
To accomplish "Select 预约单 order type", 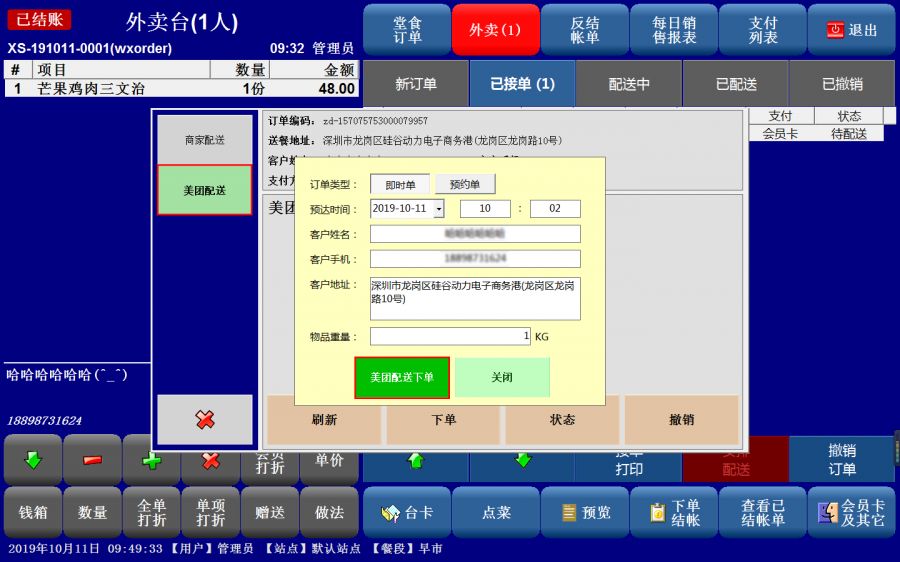I will [465, 184].
